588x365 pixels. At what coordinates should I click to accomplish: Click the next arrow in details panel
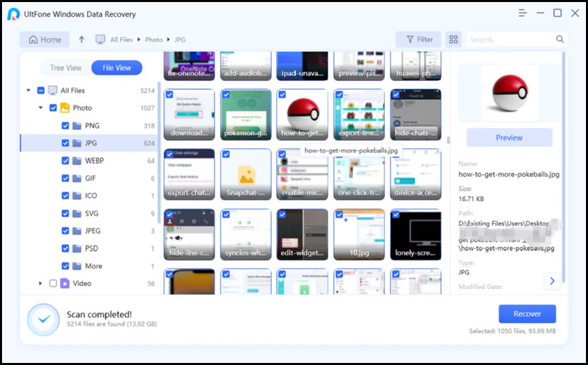(552, 281)
